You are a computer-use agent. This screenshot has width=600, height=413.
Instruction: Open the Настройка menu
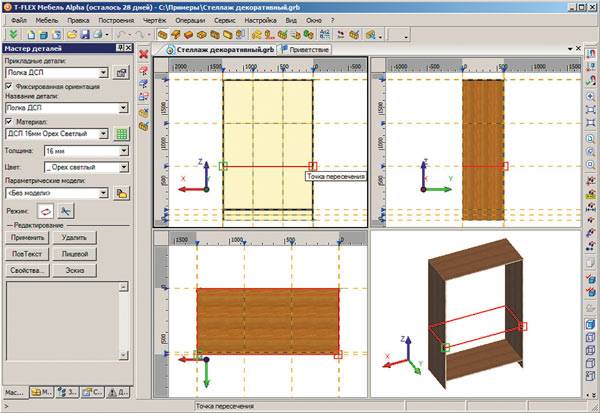click(x=260, y=20)
